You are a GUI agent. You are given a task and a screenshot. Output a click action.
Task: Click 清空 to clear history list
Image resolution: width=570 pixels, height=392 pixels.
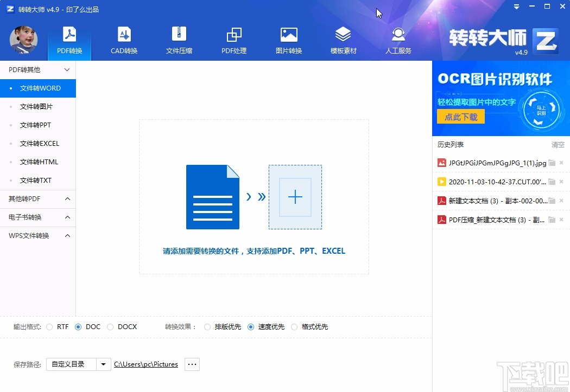pos(557,144)
